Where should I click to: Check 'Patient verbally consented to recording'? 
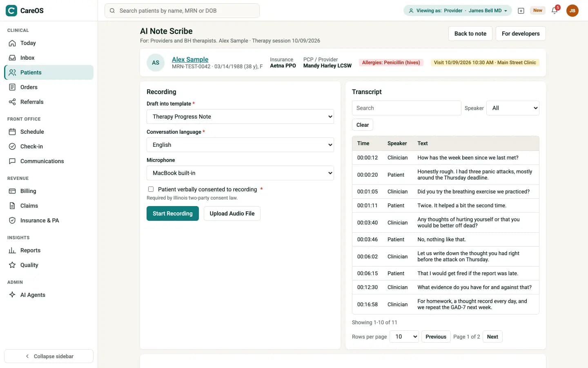pyautogui.click(x=151, y=189)
